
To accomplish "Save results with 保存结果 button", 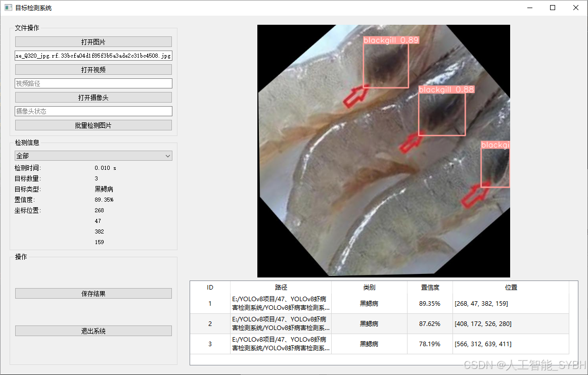I will coord(94,294).
